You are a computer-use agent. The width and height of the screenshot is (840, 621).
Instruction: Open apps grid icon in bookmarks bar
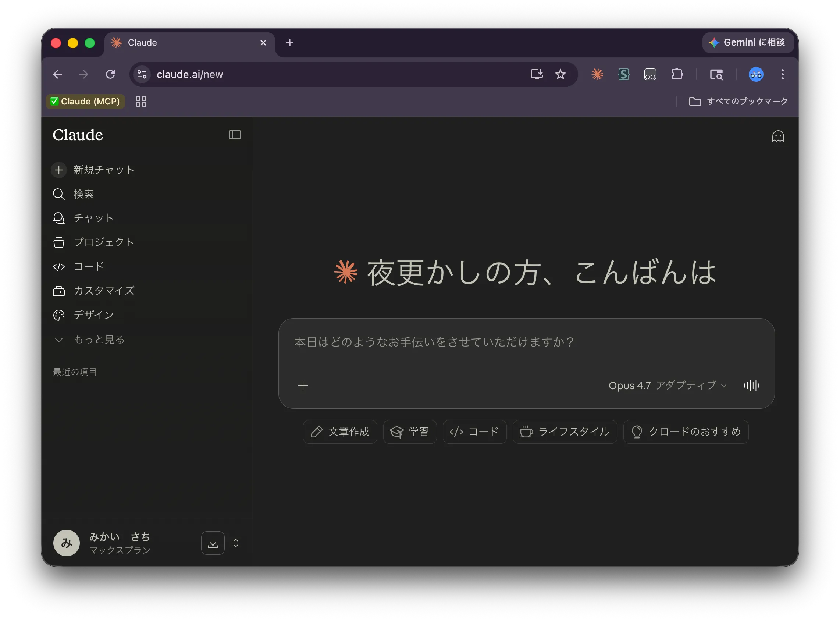tap(141, 102)
